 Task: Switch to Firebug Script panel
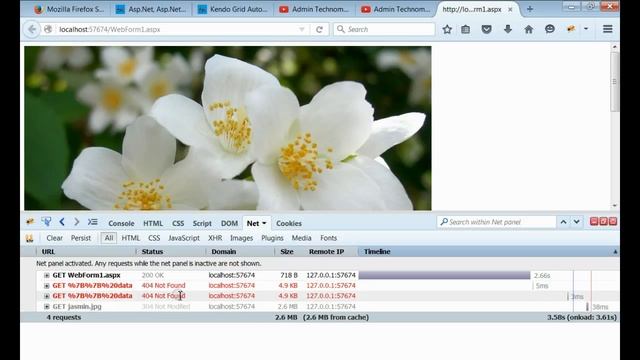click(x=202, y=223)
